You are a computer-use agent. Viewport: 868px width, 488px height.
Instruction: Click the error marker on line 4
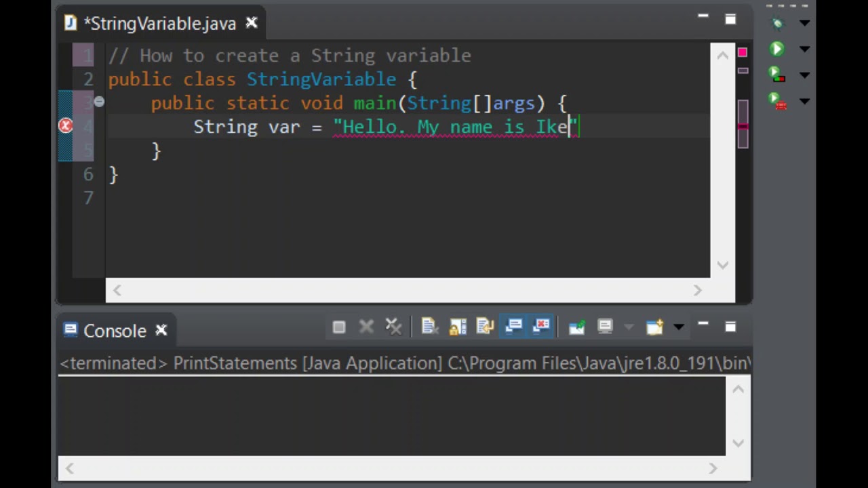pyautogui.click(x=66, y=126)
